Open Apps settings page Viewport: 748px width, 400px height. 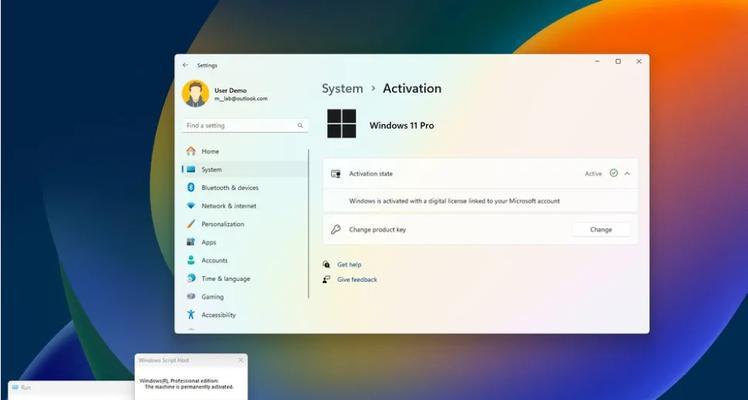[245, 242]
